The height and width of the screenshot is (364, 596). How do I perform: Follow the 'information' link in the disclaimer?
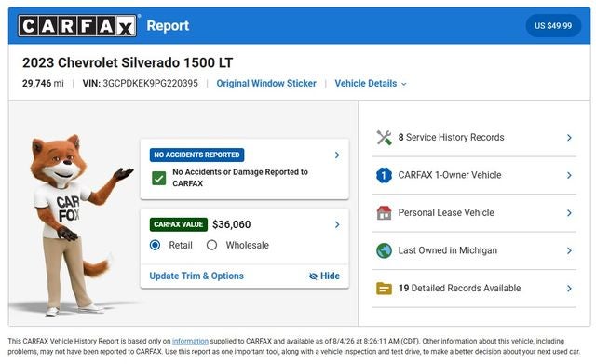point(190,342)
